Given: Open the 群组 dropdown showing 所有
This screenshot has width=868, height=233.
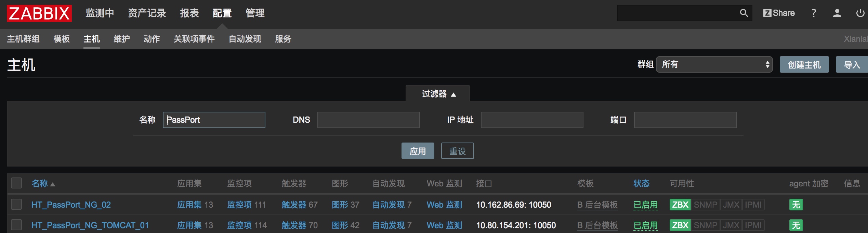Looking at the screenshot, I should [x=714, y=64].
